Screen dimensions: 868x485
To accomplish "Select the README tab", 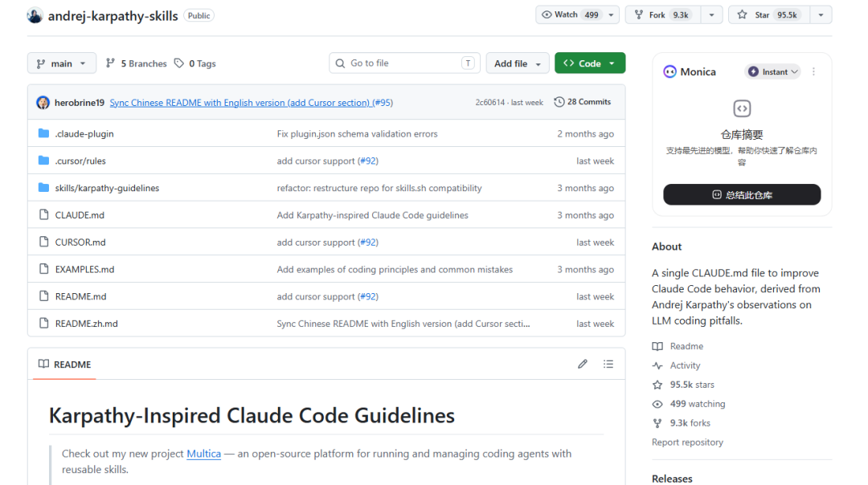I will [x=63, y=365].
